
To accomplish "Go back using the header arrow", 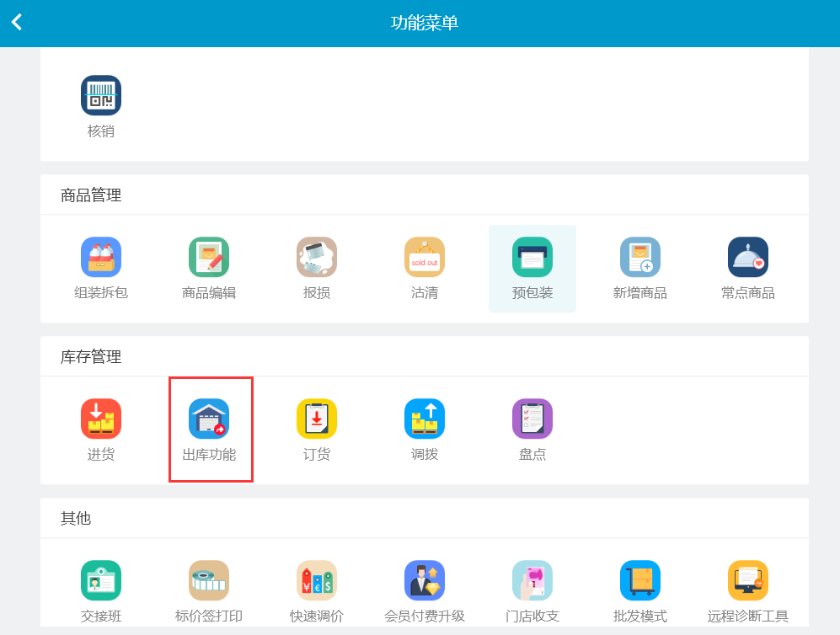I will coord(17,23).
